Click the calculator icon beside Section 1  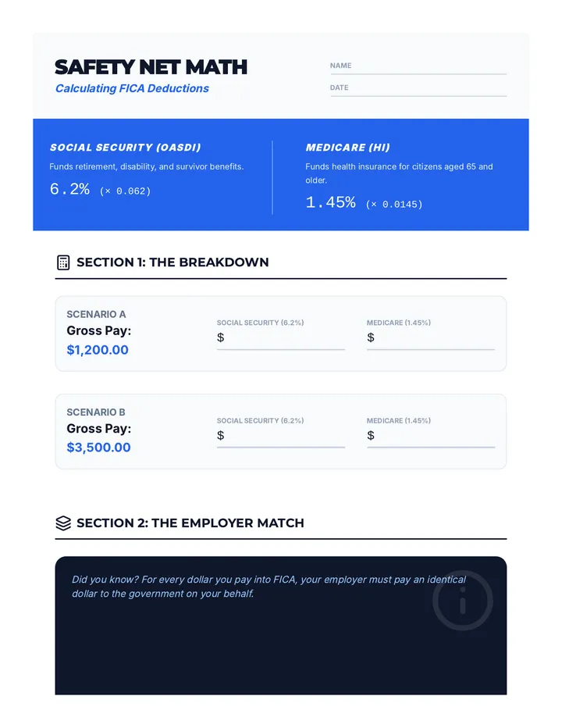click(x=63, y=262)
